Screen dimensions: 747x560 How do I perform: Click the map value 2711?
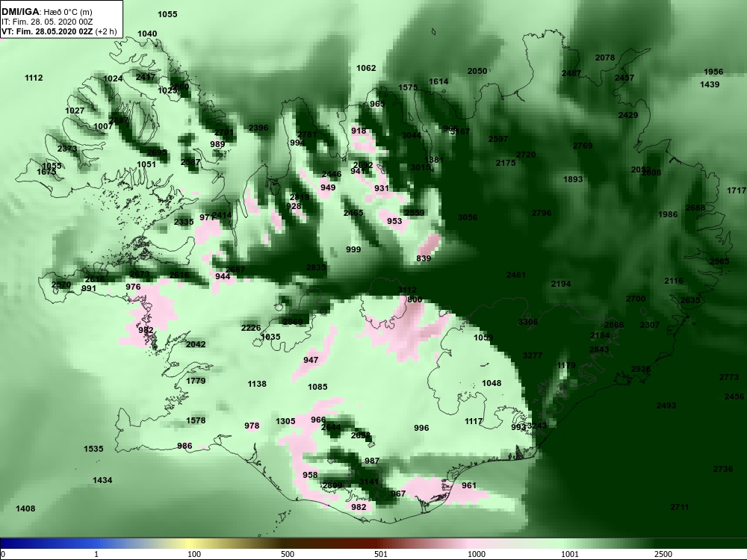tap(680, 507)
